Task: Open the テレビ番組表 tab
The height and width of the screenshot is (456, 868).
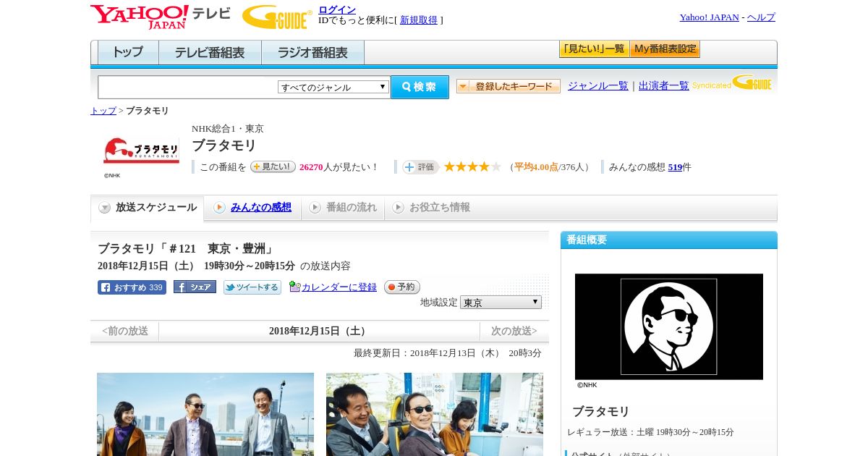Action: coord(210,53)
